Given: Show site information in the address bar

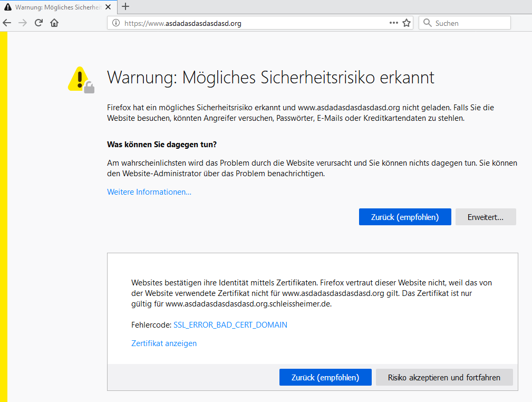Looking at the screenshot, I should tap(115, 23).
